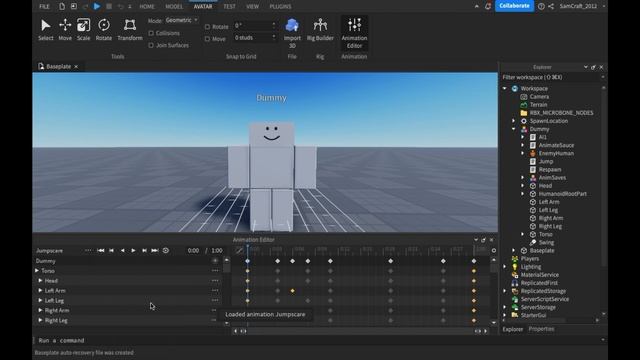Click the Stop playtest square button
The height and width of the screenshot is (360, 640).
pos(109,6)
